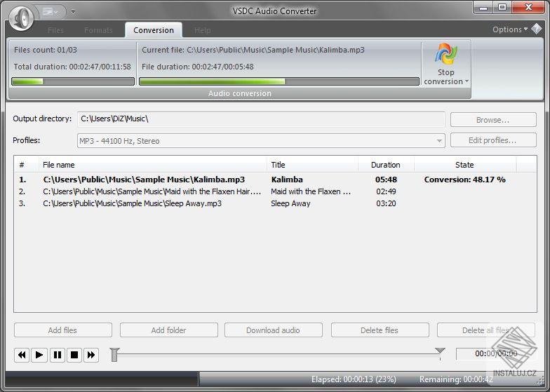This screenshot has width=550, height=392.
Task: Open the Stop conversion dropdown arrow
Action: tap(467, 81)
